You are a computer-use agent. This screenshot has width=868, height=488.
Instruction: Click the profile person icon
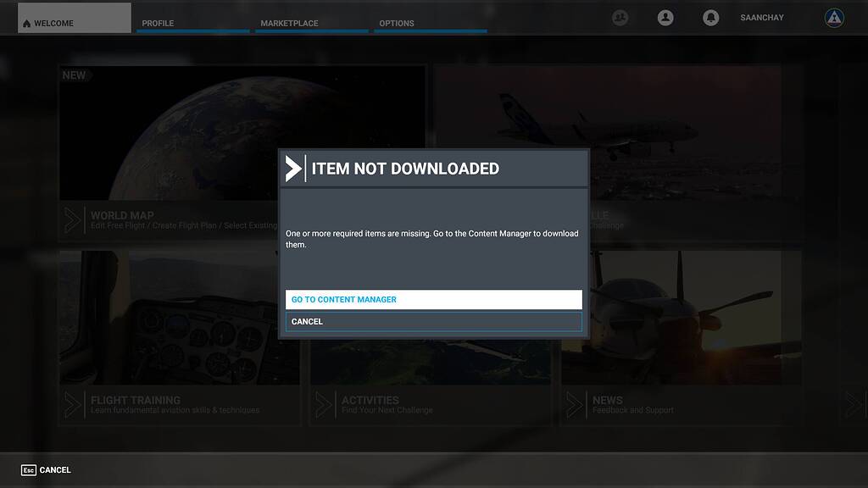(x=665, y=17)
